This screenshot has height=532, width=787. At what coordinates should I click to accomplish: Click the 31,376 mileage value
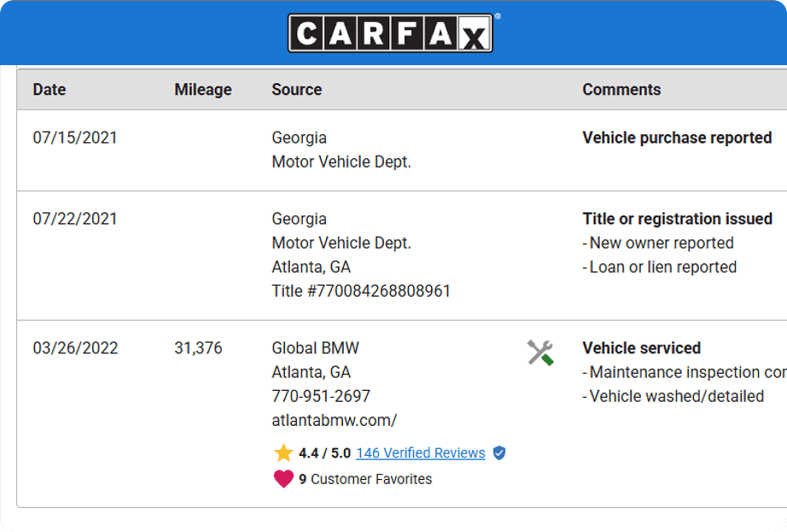pyautogui.click(x=198, y=348)
